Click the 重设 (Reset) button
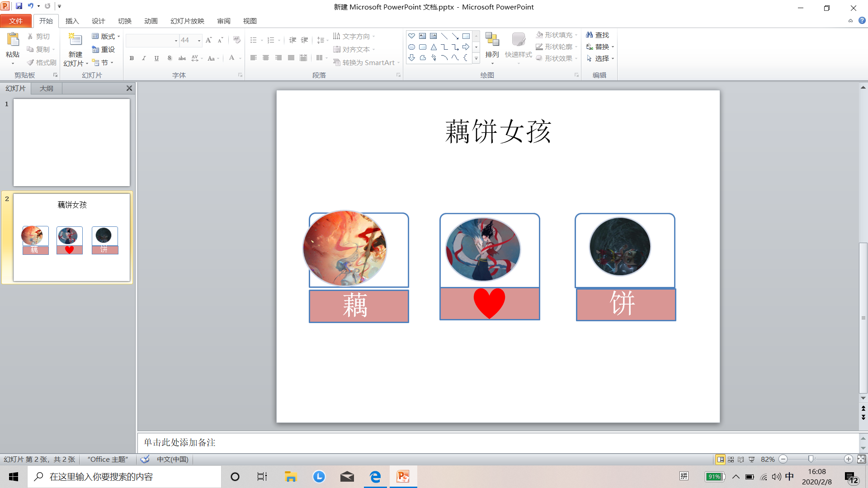Image resolution: width=868 pixels, height=488 pixels. pos(104,49)
